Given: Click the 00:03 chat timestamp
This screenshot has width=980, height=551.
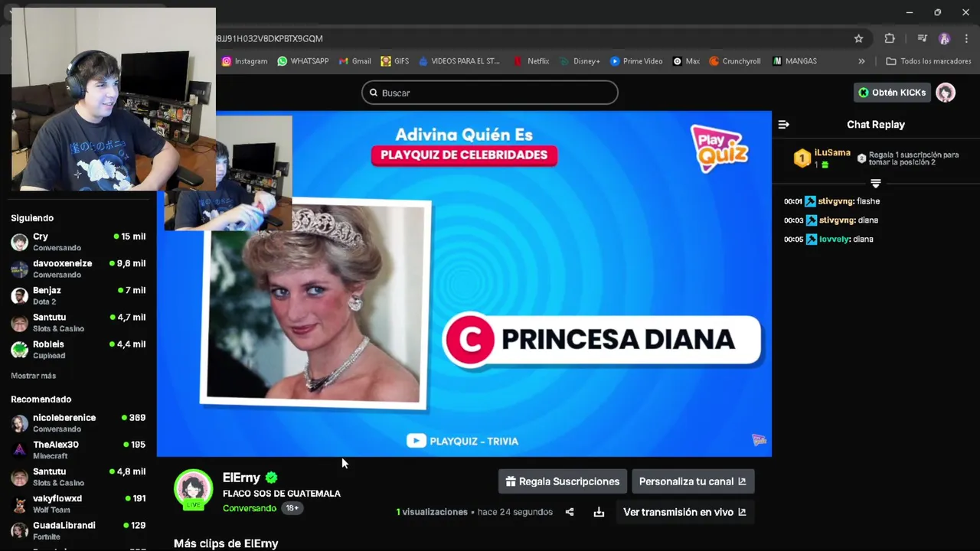Looking at the screenshot, I should pos(793,220).
